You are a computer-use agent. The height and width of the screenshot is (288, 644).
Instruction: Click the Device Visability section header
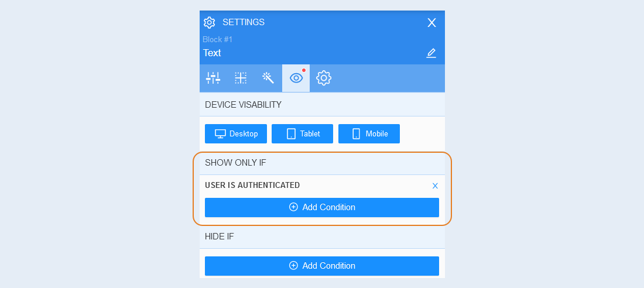pyautogui.click(x=322, y=104)
